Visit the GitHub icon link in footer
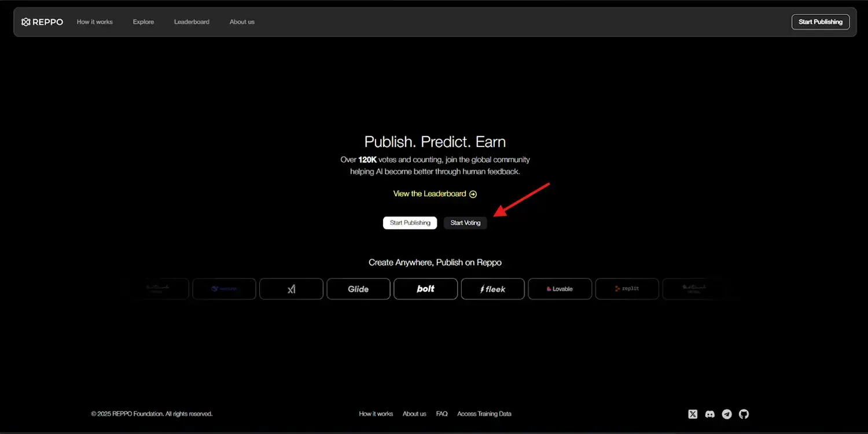The width and height of the screenshot is (868, 434). tap(744, 414)
